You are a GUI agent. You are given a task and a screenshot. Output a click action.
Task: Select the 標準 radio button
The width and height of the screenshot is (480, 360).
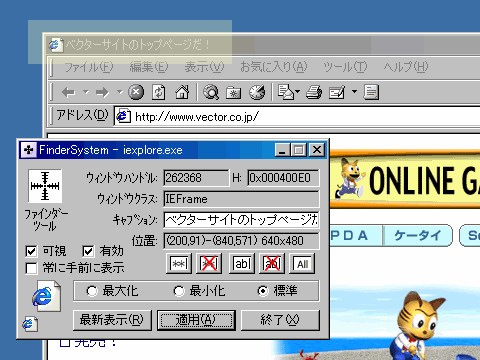click(x=263, y=291)
